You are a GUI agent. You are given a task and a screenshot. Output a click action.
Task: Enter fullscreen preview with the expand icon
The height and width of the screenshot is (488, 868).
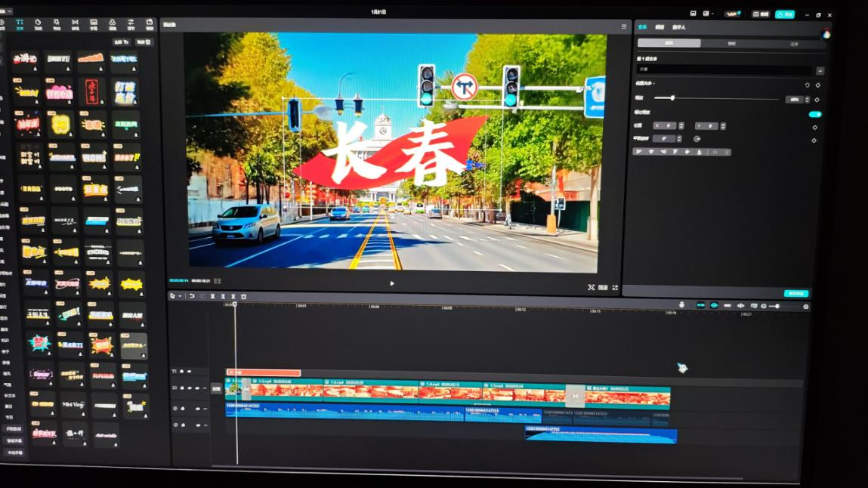coord(615,288)
